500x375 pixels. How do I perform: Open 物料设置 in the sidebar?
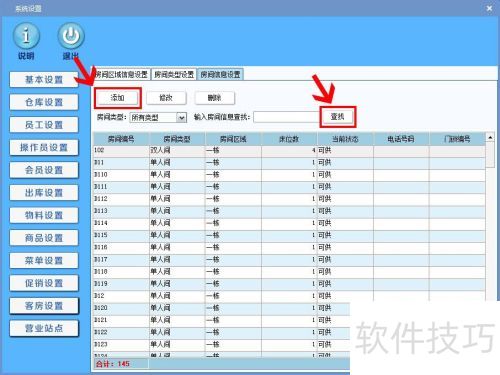pos(44,215)
